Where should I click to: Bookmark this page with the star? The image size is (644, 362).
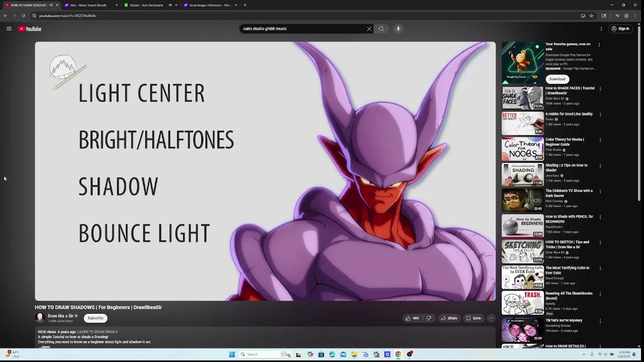coord(591,16)
